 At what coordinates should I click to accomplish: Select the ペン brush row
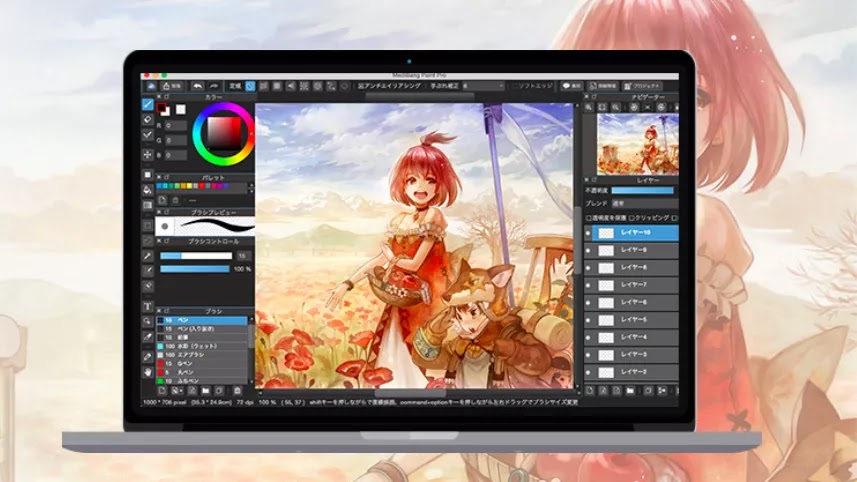202,320
